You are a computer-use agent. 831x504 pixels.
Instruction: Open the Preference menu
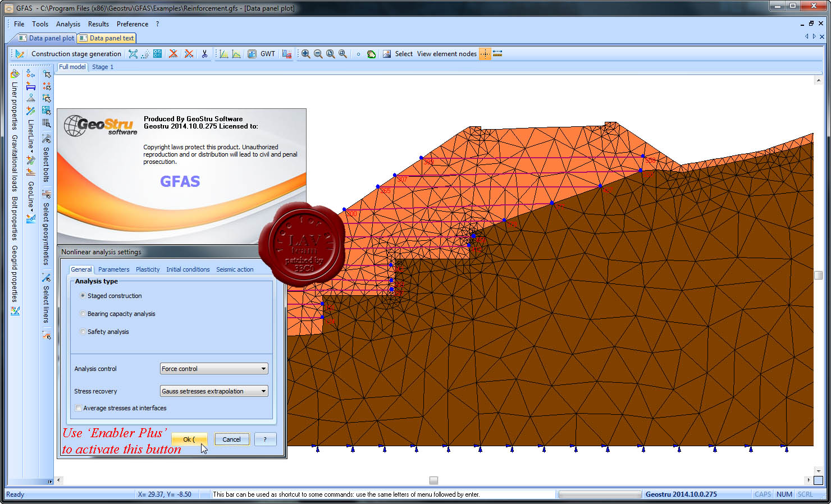133,24
